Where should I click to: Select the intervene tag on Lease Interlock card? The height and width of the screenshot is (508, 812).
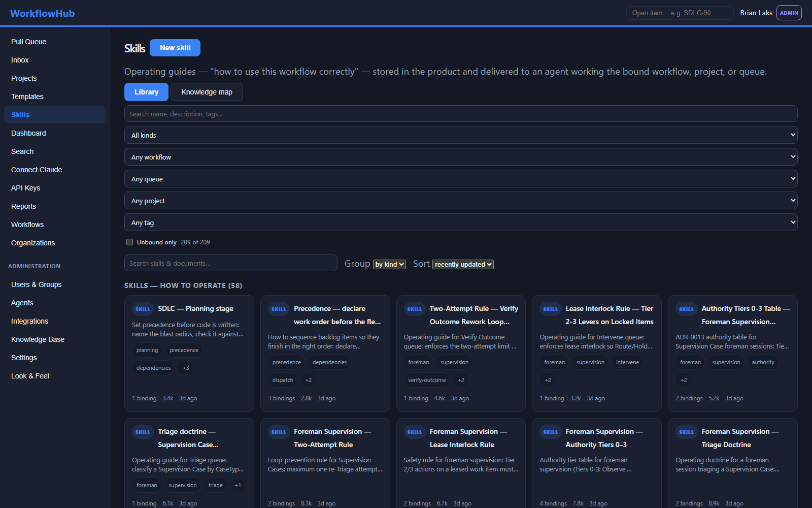tap(627, 362)
